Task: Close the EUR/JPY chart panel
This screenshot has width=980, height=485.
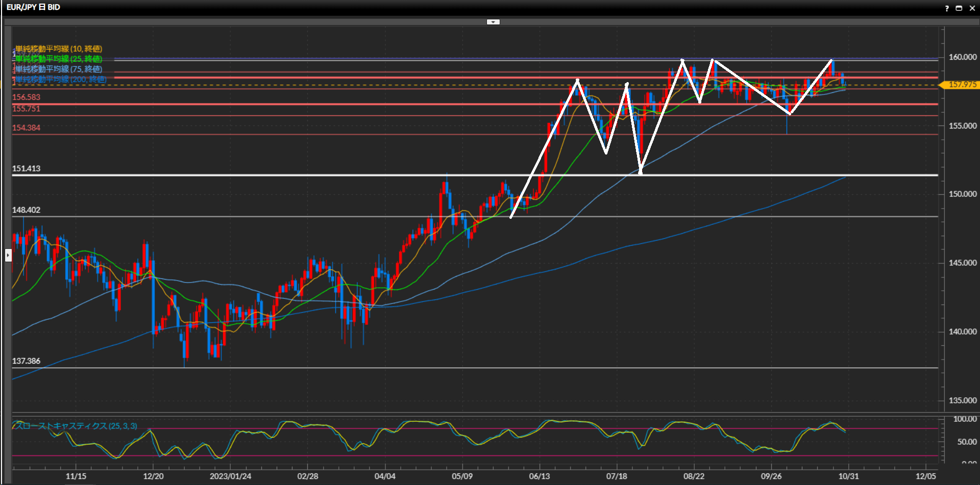Action: coord(972,8)
